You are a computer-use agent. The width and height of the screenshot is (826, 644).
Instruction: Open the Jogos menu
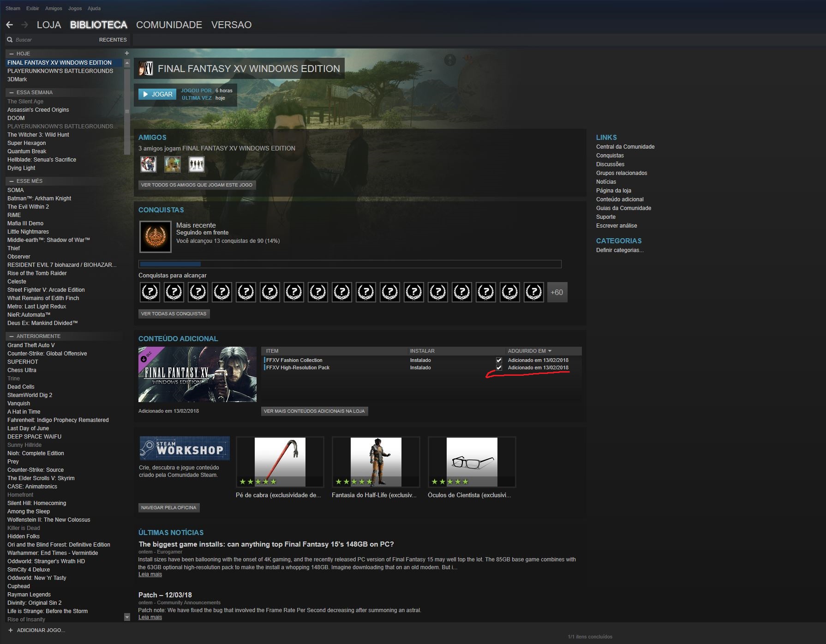click(75, 8)
